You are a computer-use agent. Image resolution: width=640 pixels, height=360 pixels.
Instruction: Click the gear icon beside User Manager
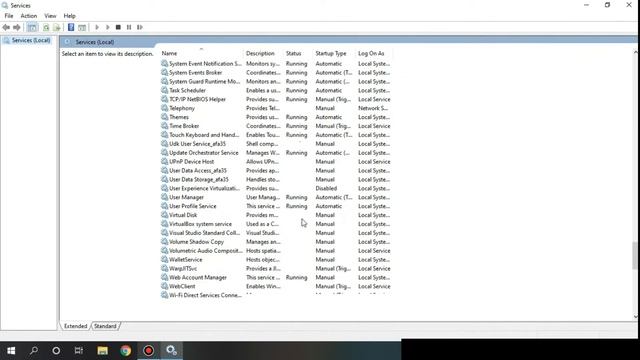tap(164, 197)
